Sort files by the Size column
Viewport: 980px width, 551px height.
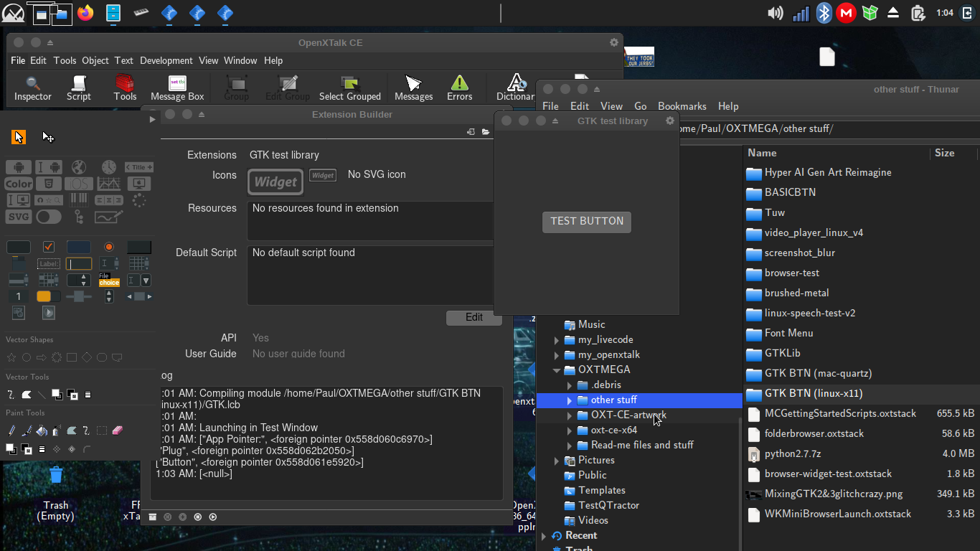(x=953, y=153)
